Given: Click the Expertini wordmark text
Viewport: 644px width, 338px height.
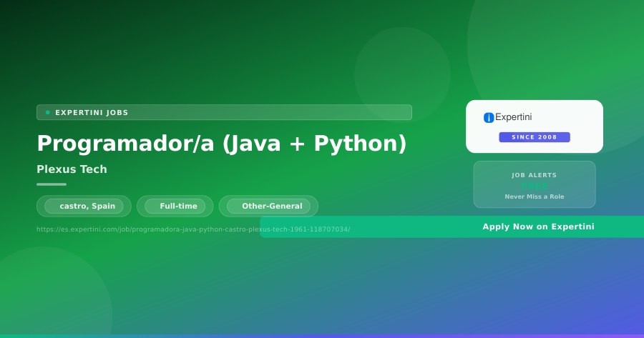Looking at the screenshot, I should point(513,117).
